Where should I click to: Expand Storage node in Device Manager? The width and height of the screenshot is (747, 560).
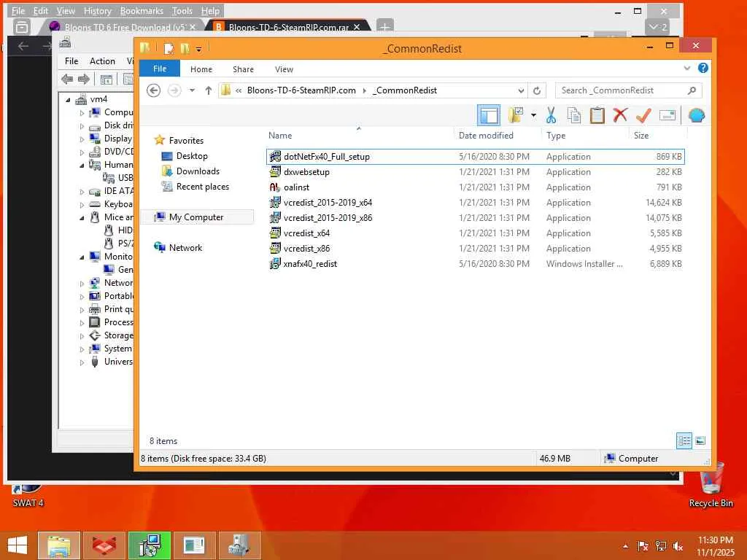[x=82, y=336]
